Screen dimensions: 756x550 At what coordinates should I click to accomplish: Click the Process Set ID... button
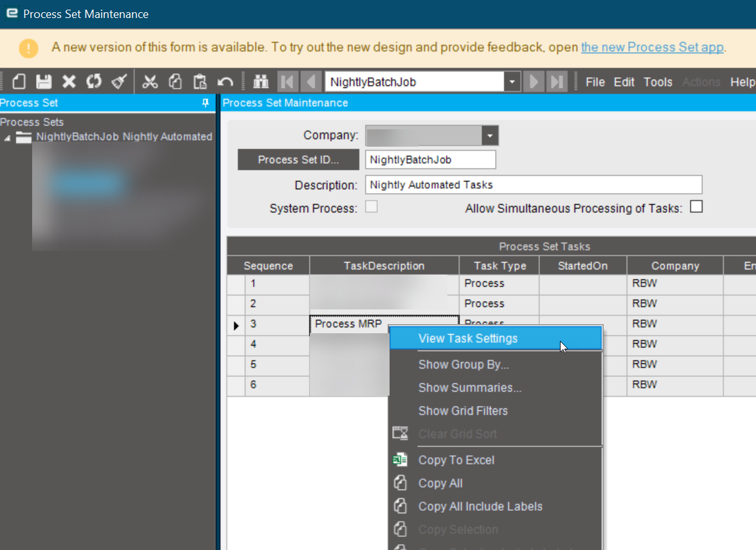point(298,160)
